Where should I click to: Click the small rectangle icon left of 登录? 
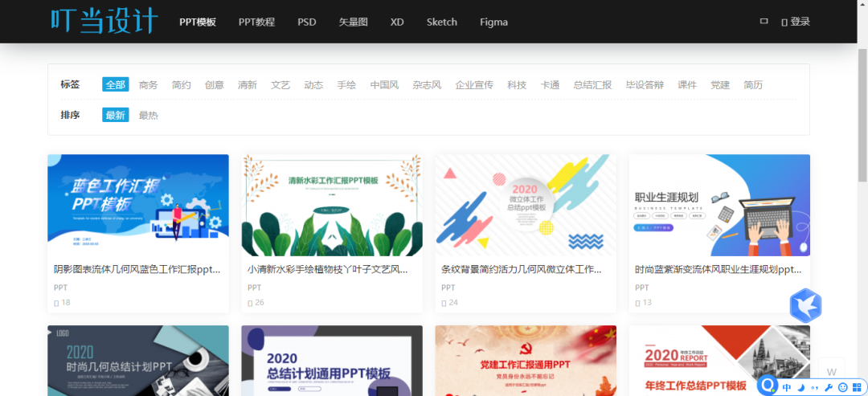(764, 21)
